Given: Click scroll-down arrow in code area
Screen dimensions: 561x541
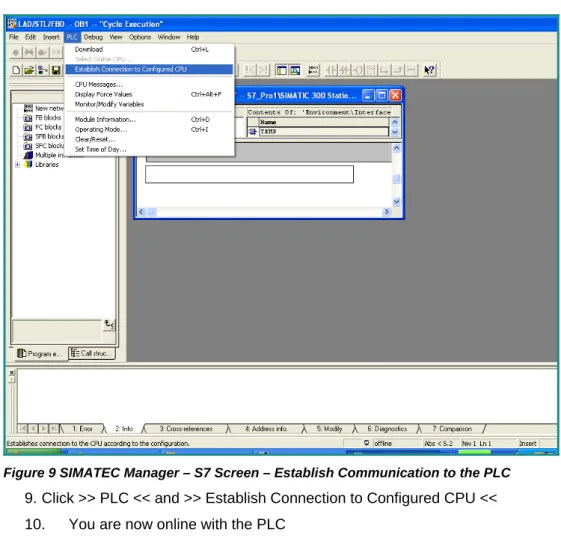Looking at the screenshot, I should pos(396,201).
